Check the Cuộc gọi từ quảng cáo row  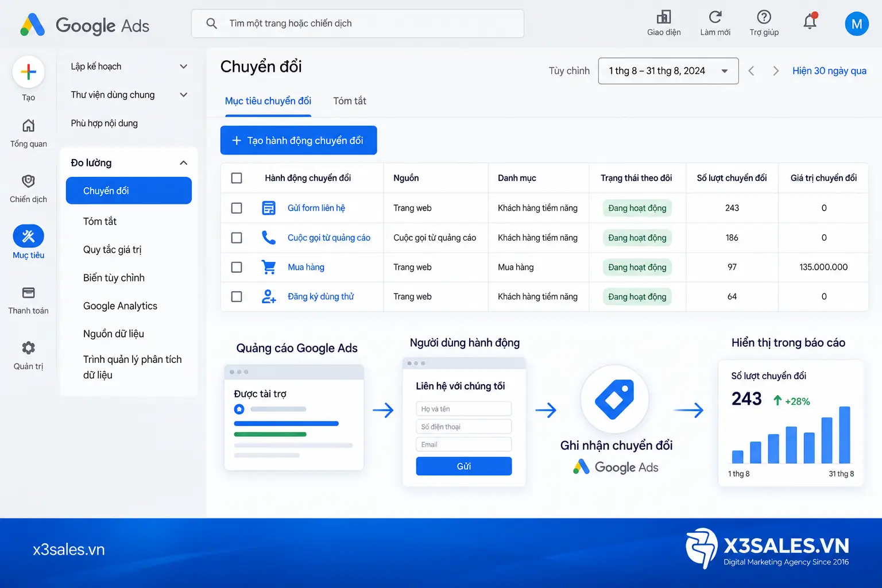[237, 238]
